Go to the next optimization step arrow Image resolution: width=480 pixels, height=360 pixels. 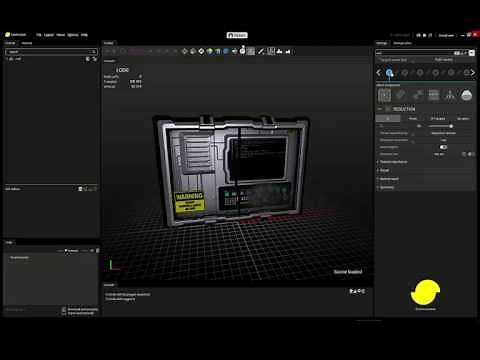tap(473, 73)
